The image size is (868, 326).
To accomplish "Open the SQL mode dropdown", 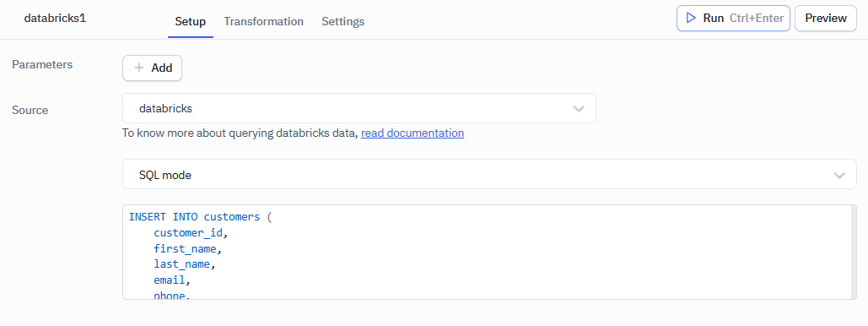I will 489,175.
